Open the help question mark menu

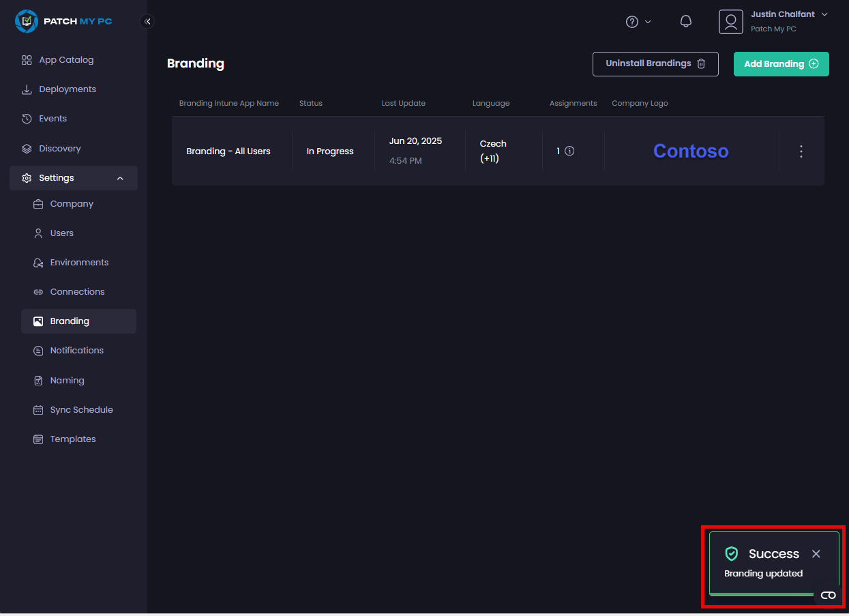(638, 22)
